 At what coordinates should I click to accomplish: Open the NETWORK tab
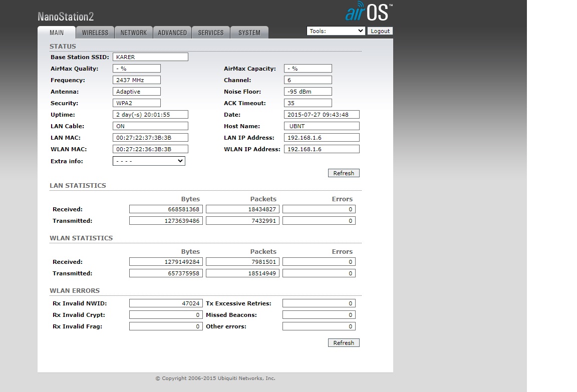(134, 33)
